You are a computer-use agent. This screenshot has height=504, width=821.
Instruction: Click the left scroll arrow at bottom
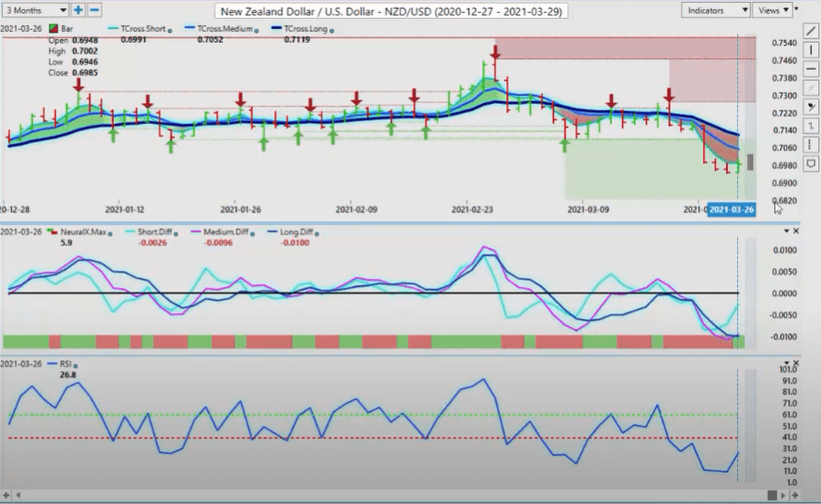[x=19, y=495]
